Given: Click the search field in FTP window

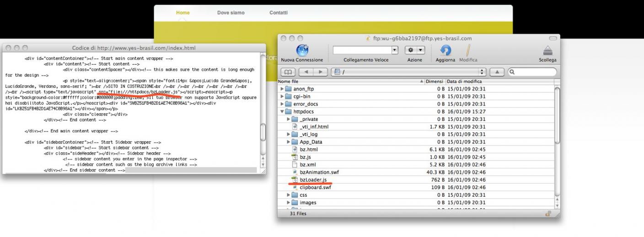Looking at the screenshot, I should pyautogui.click(x=532, y=72).
